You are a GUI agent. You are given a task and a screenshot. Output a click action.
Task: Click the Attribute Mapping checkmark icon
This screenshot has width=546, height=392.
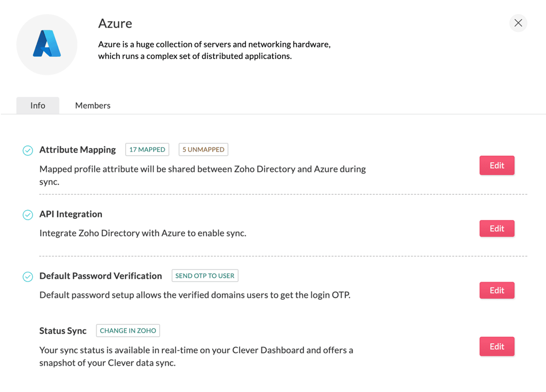[x=28, y=150]
